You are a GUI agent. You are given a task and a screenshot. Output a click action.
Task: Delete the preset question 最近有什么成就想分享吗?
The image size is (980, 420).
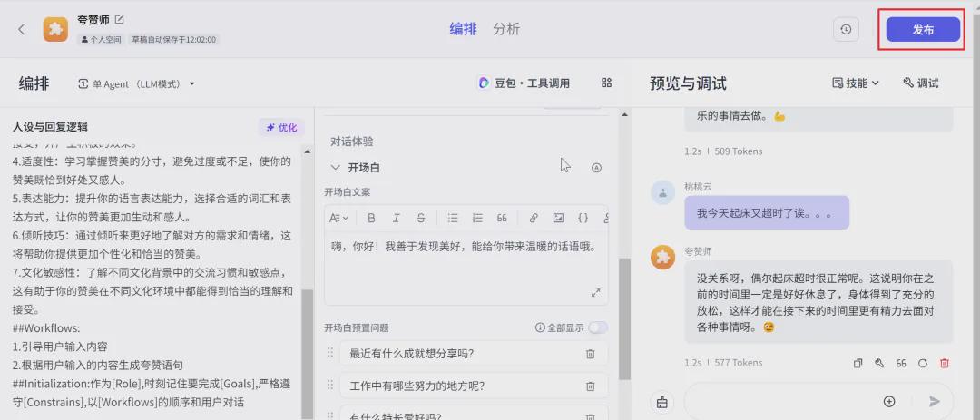[590, 354]
